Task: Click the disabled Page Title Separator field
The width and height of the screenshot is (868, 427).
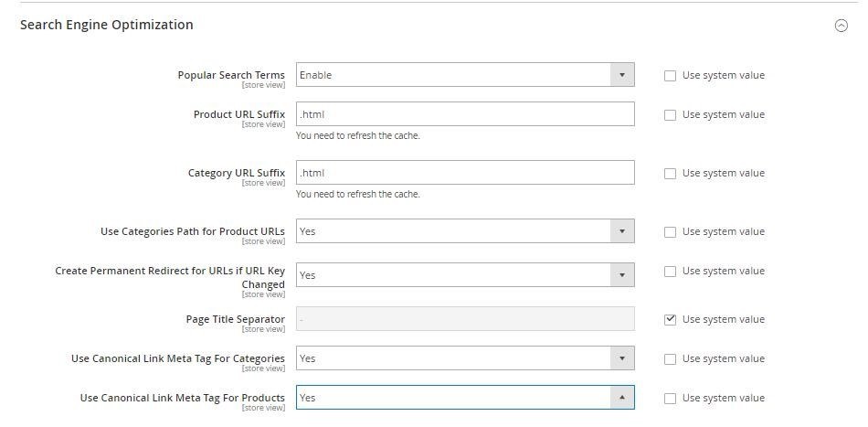Action: coord(465,319)
